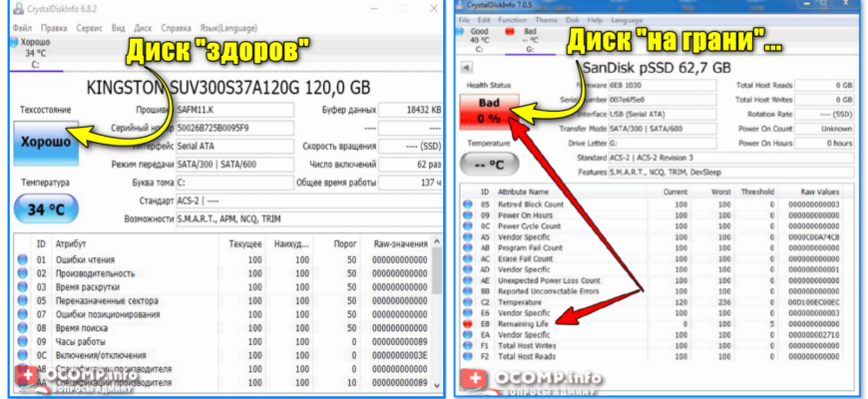Image resolution: width=868 pixels, height=399 pixels.
Task: Click the blue orb beside Total Host Writes
Action: [468, 345]
